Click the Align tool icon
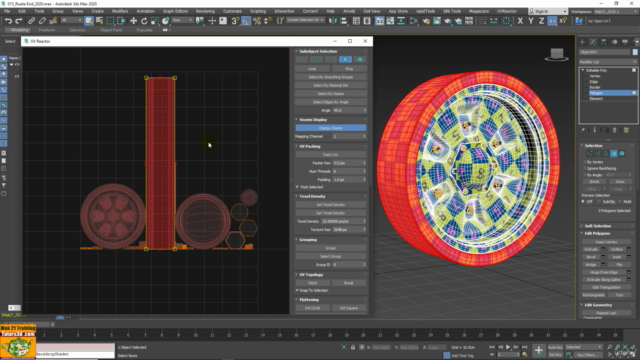640x360 pixels. click(344, 21)
